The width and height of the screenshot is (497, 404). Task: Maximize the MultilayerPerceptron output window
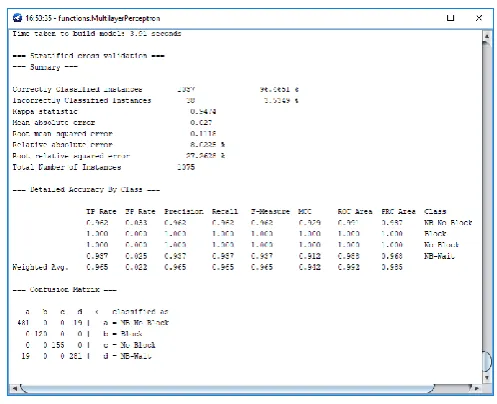[x=450, y=18]
